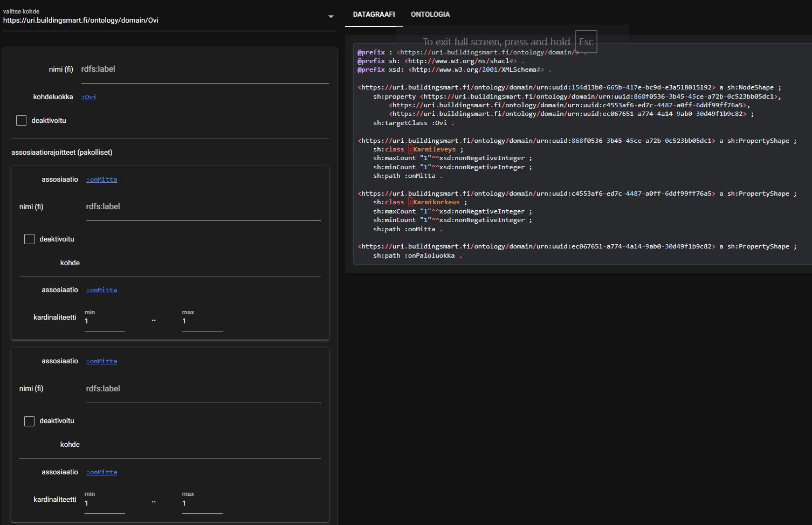
Task: Click the max cardinality field in first association
Action: 202,321
